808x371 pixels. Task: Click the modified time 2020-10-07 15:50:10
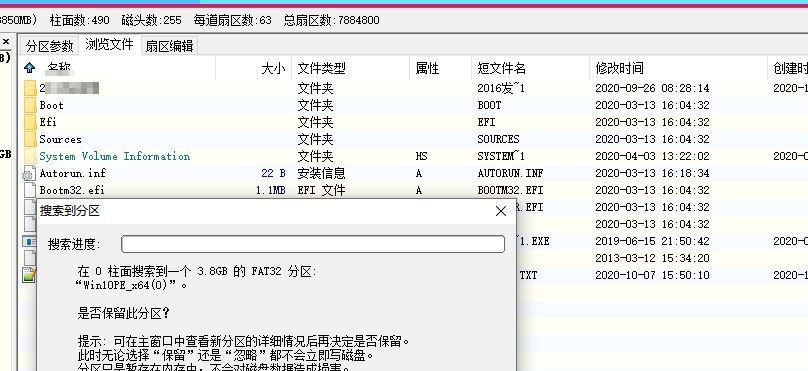pos(652,275)
